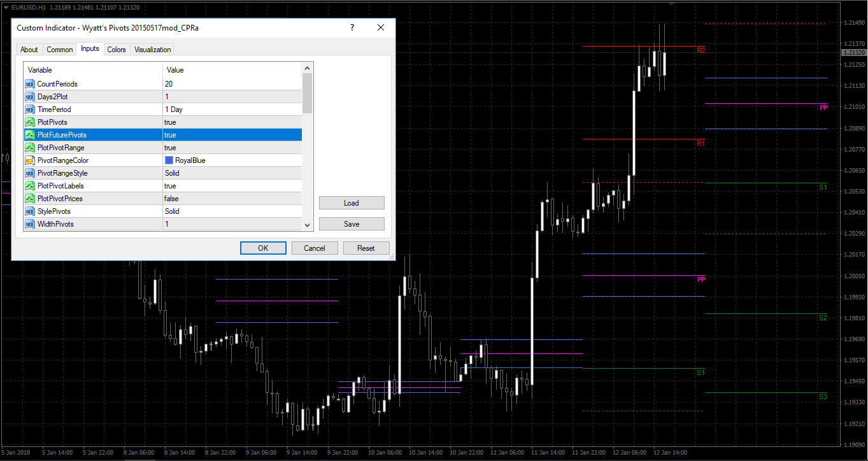Image resolution: width=868 pixels, height=461 pixels.
Task: Click the RoyalBlue color swatch
Action: point(169,160)
